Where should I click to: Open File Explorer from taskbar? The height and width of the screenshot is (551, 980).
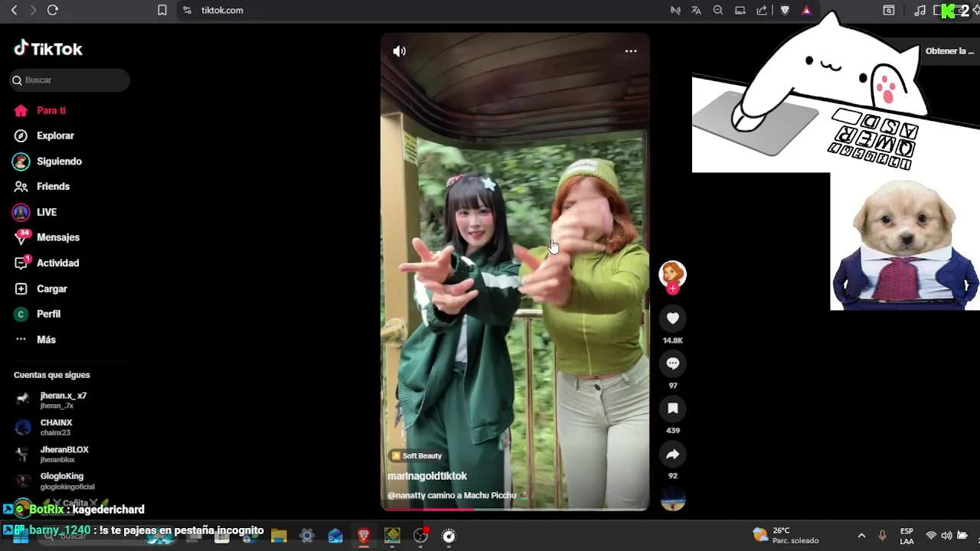click(279, 536)
